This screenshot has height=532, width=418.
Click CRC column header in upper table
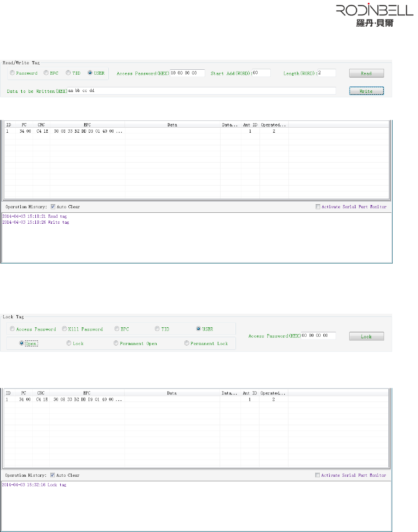pos(41,125)
